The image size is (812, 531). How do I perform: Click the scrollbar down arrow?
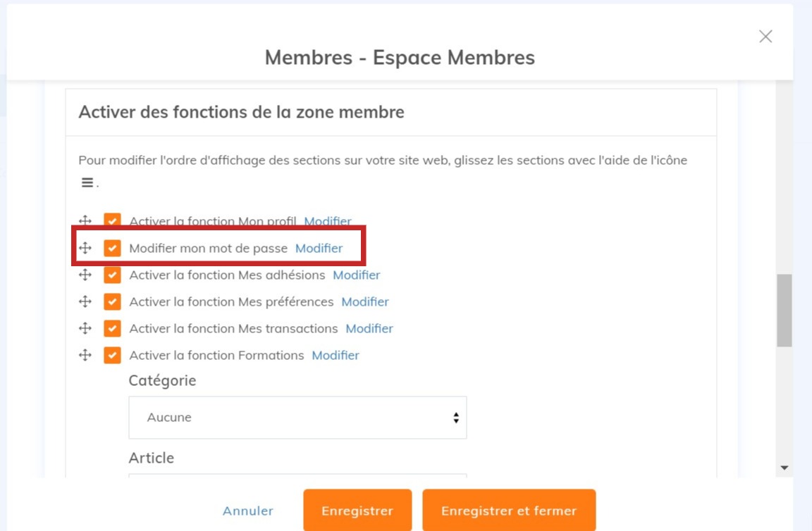[x=785, y=468]
